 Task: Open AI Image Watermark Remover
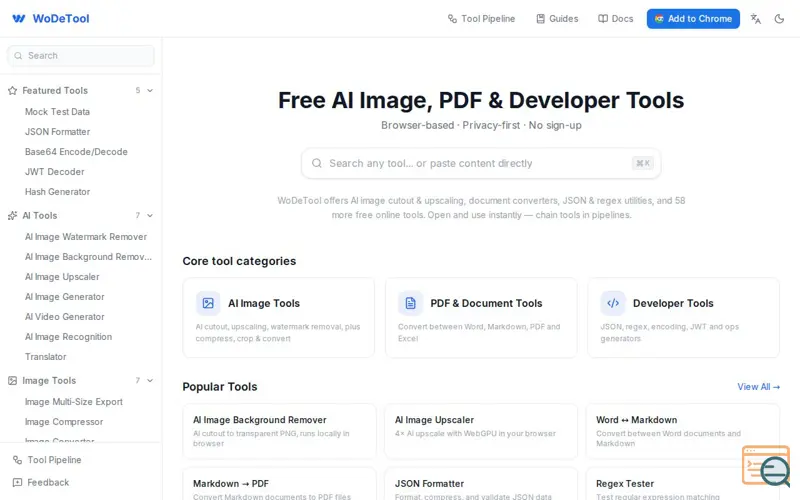86,237
